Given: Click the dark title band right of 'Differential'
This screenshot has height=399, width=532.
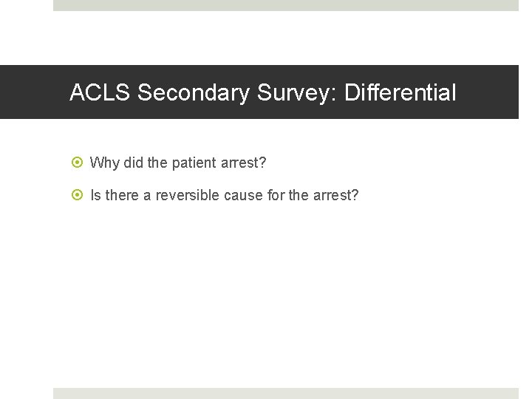Looking at the screenshot, I should [488, 93].
